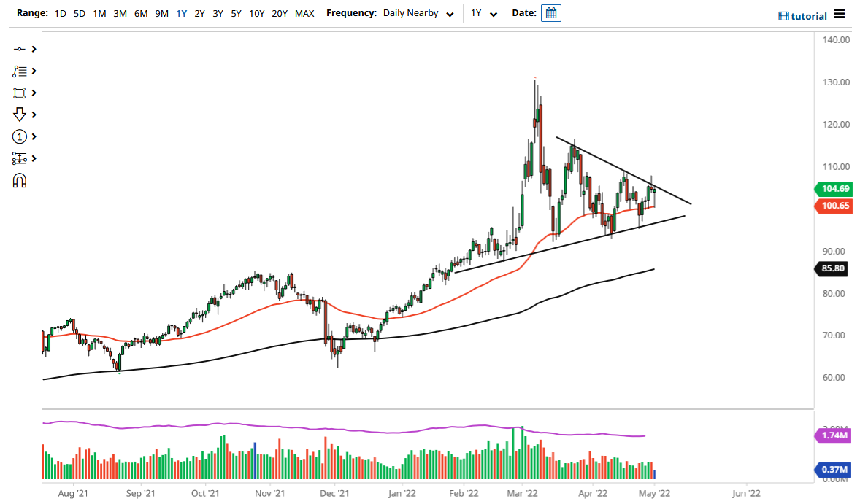Viewport: 860px width, 504px height.
Task: Pick the numbered callout tool
Action: pyautogui.click(x=20, y=136)
